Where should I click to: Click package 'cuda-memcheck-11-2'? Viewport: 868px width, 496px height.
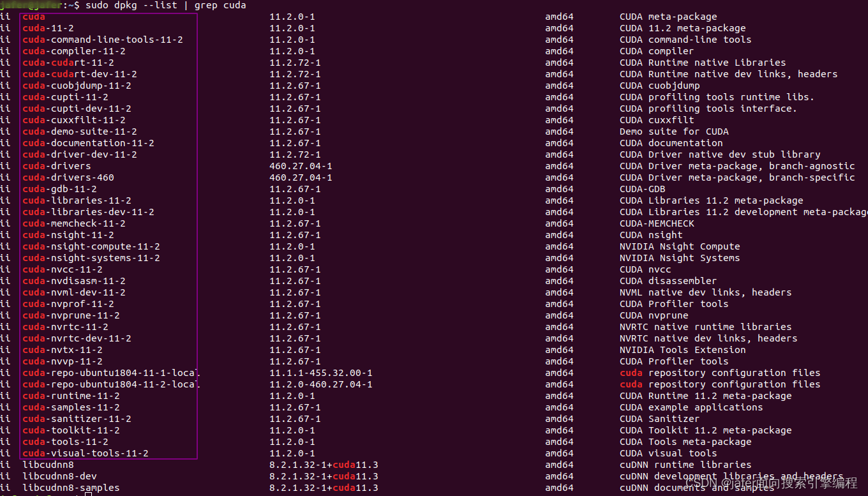coord(74,223)
